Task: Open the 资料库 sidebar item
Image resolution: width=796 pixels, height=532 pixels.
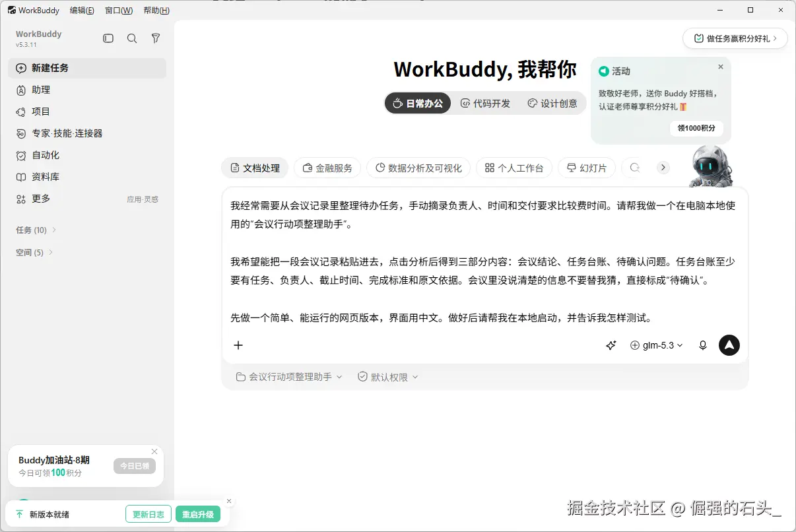Action: pos(87,177)
